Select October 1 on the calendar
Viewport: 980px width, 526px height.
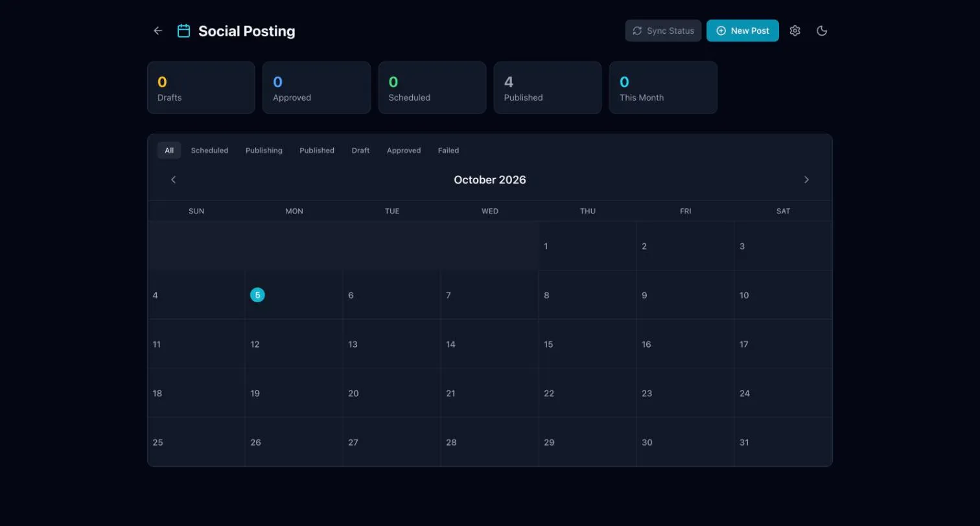587,246
